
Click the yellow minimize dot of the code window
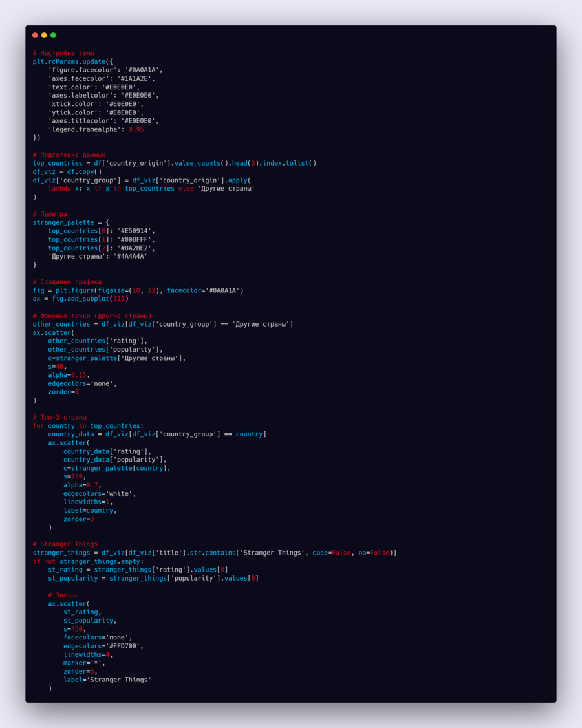[44, 36]
